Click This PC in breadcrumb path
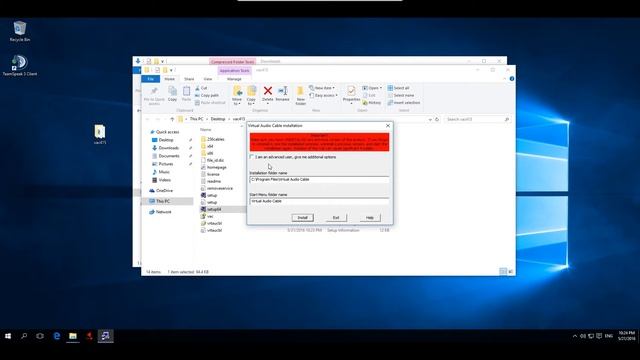This screenshot has width=640, height=360. click(x=196, y=119)
